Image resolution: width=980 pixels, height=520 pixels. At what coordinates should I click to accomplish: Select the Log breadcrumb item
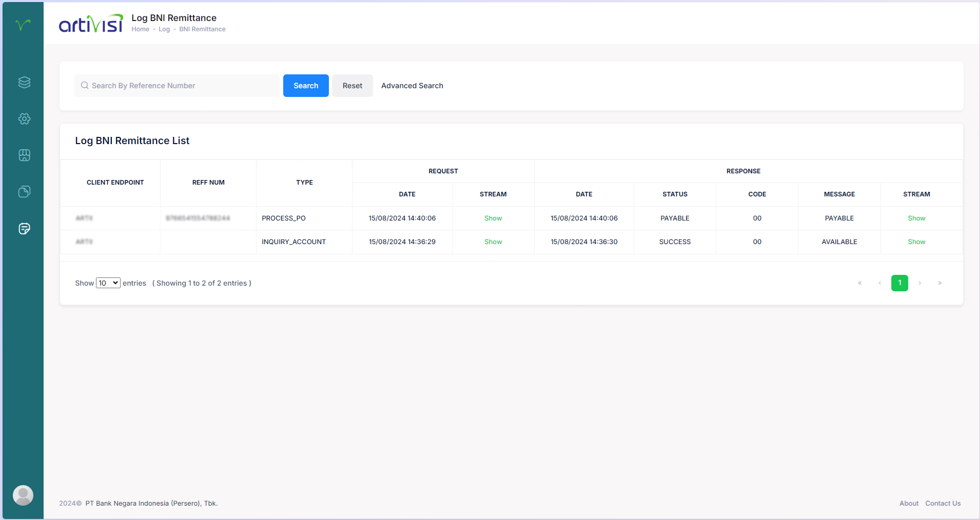[x=164, y=29]
